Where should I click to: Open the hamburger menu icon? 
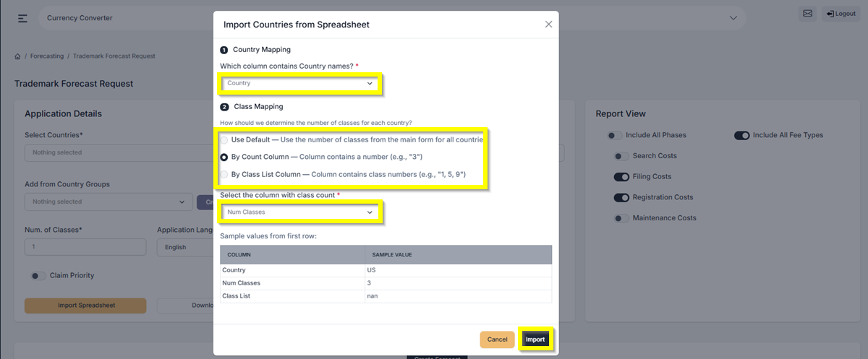point(22,18)
